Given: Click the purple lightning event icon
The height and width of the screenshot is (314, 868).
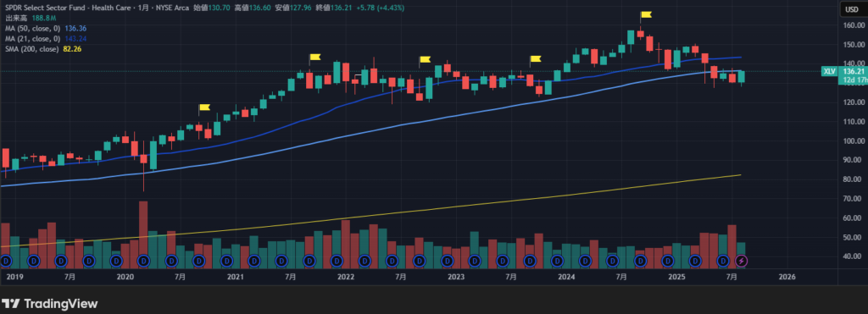Looking at the screenshot, I should (x=742, y=260).
